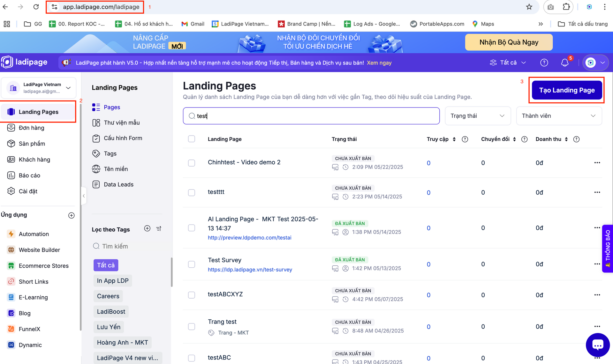Tick the Test Survey row checkbox
613x364 pixels.
click(x=192, y=264)
